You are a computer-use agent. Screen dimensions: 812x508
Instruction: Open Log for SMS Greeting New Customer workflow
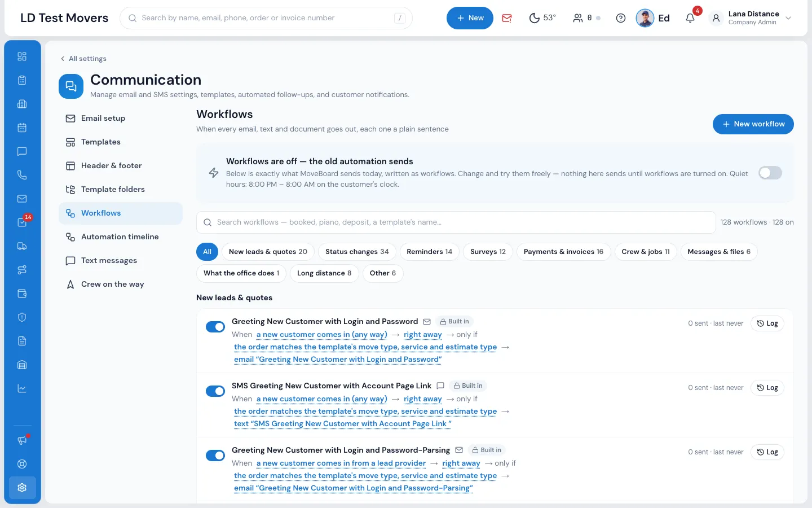click(x=767, y=388)
